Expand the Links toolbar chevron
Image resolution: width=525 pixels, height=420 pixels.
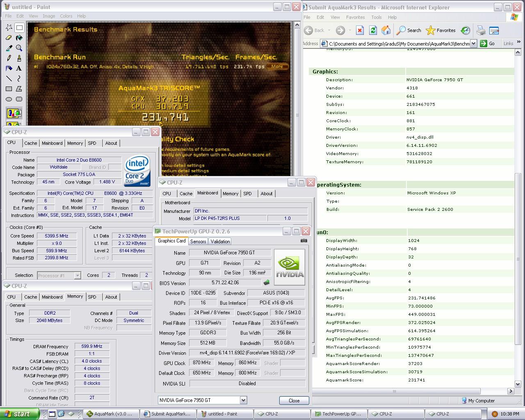point(519,42)
